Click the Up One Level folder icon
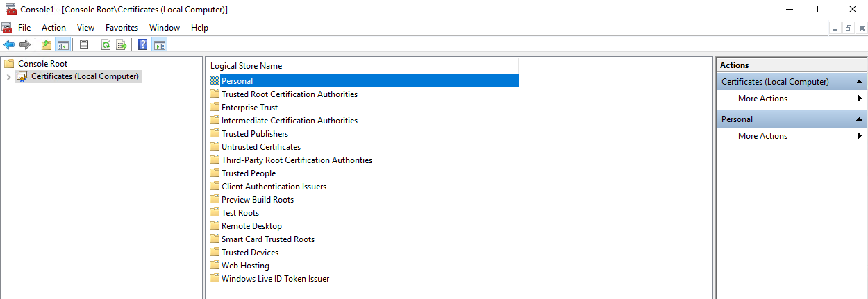 coord(47,45)
